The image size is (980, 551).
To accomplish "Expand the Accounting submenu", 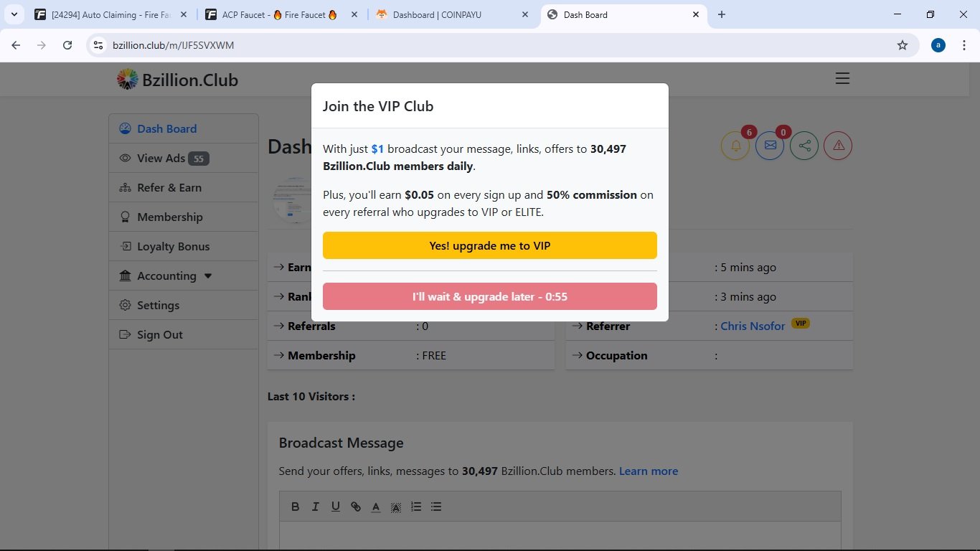I will [x=183, y=275].
